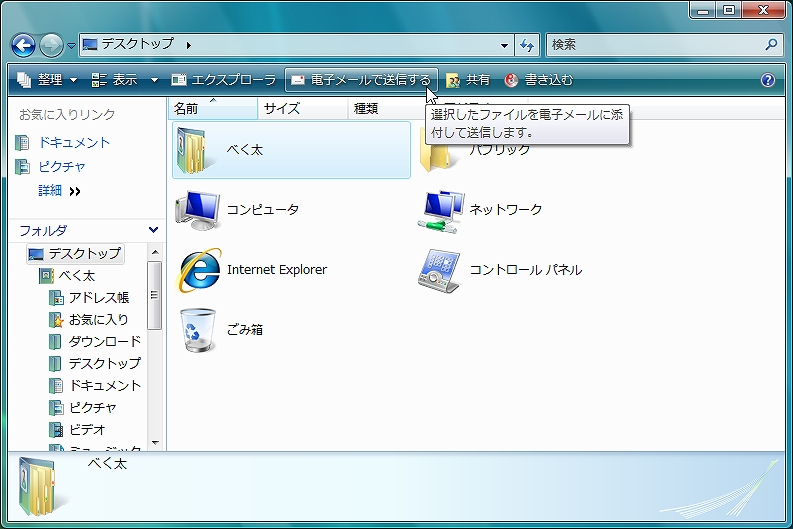Click into the 検索 search box
This screenshot has width=793, height=529.
pyautogui.click(x=656, y=45)
